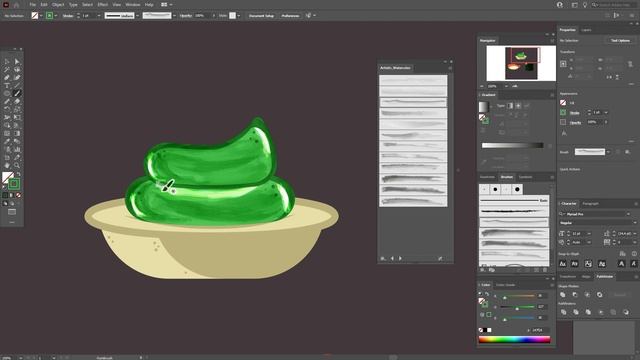Click the Unite shape mode icon
Image resolution: width=640 pixels, height=360 pixels.
tap(563, 295)
